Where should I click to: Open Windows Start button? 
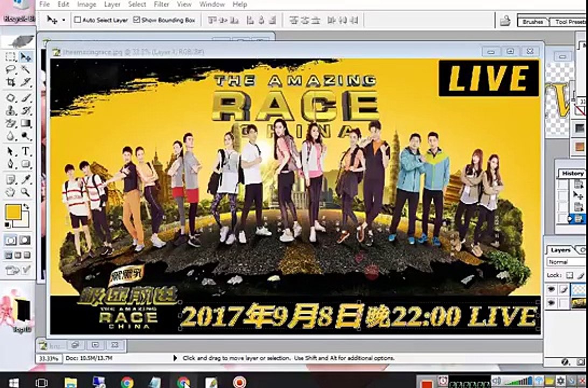(13, 383)
